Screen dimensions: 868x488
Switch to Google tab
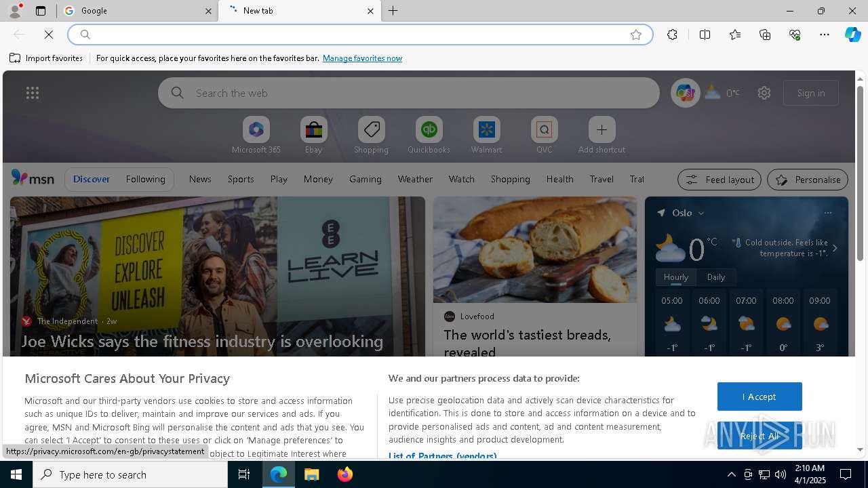(x=138, y=11)
